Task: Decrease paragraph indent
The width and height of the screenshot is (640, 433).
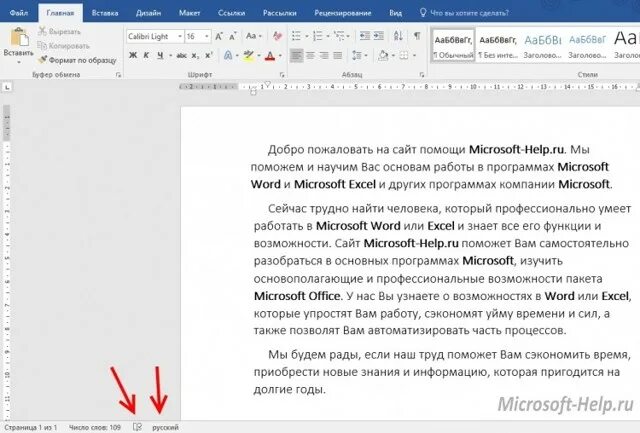Action: (364, 36)
